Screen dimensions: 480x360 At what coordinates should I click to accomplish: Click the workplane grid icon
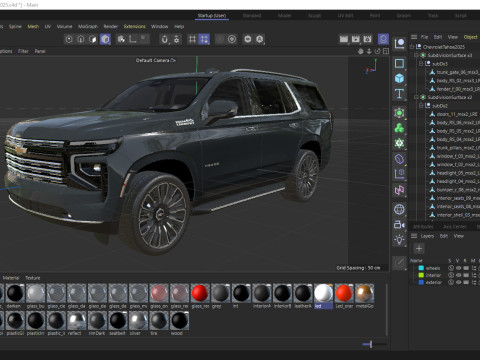click(x=192, y=39)
